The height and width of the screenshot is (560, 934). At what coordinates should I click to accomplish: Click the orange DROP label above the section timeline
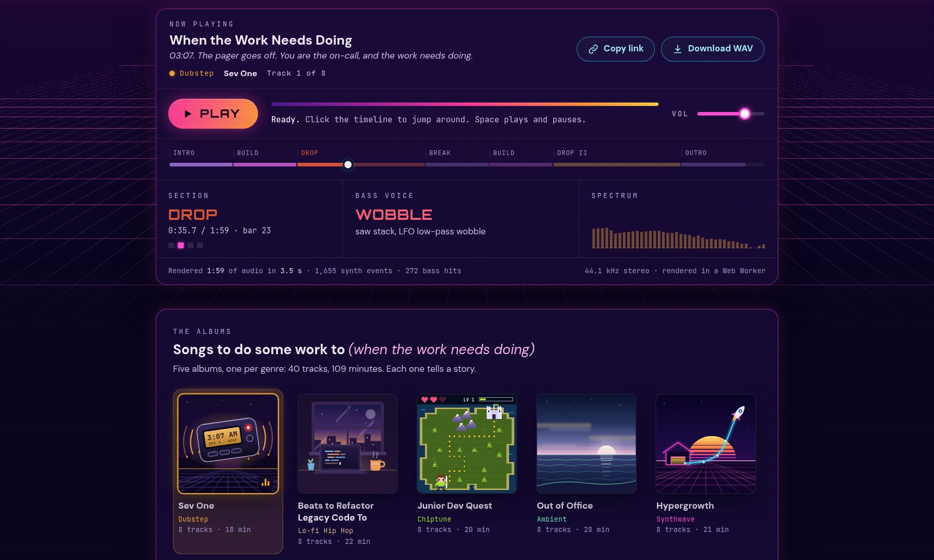(310, 153)
